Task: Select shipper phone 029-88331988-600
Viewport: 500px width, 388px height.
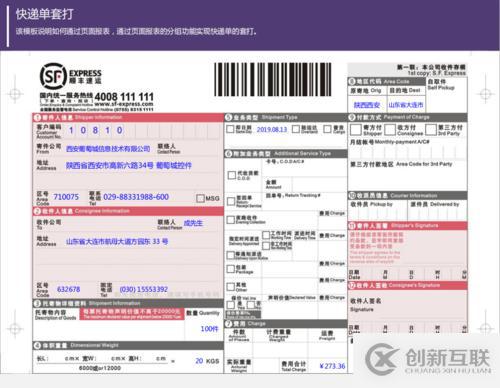Action: (136, 197)
